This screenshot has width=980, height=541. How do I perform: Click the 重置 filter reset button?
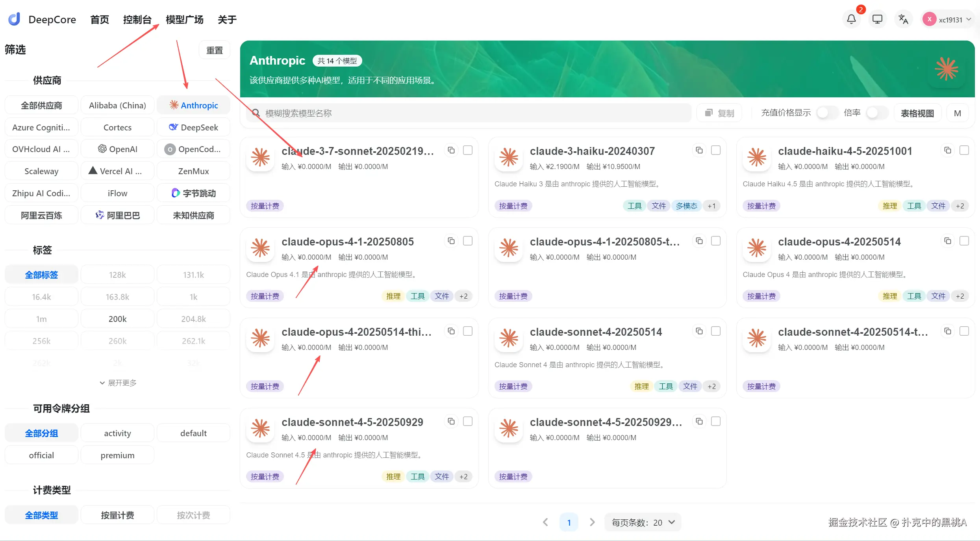tap(215, 50)
